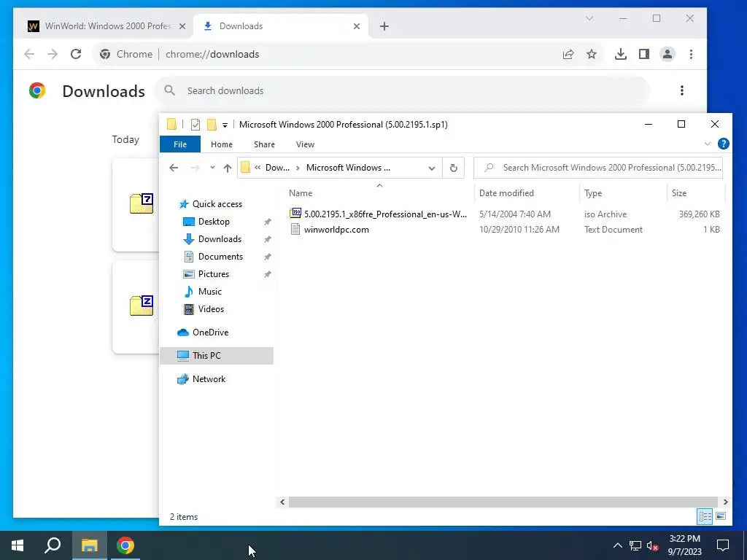Click the muted volume tray icon
This screenshot has height=560, width=747.
coord(653,545)
